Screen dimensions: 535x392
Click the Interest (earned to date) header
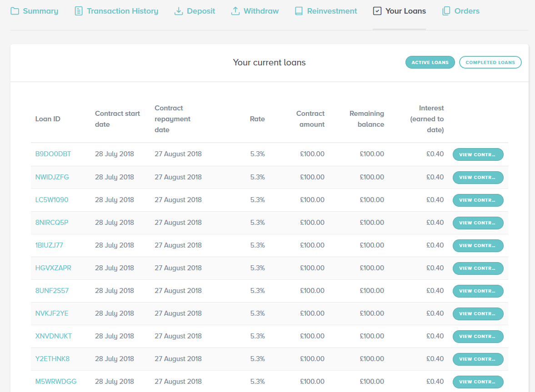pyautogui.click(x=427, y=119)
